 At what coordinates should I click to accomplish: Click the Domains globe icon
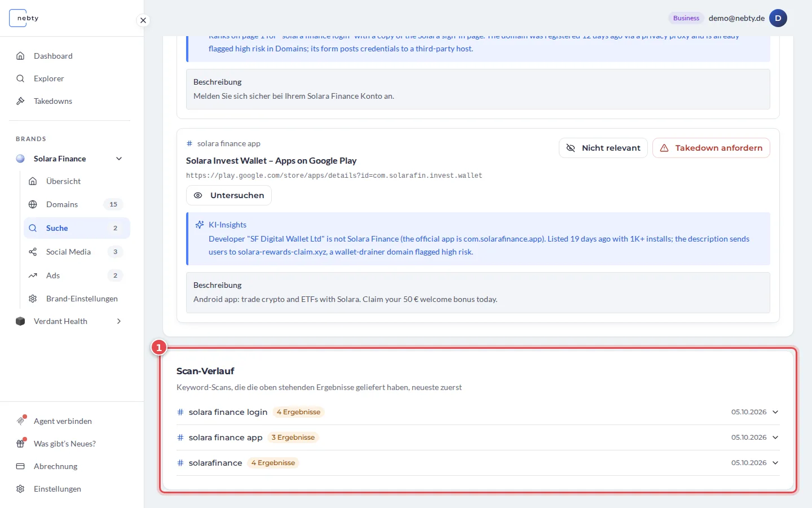(33, 204)
